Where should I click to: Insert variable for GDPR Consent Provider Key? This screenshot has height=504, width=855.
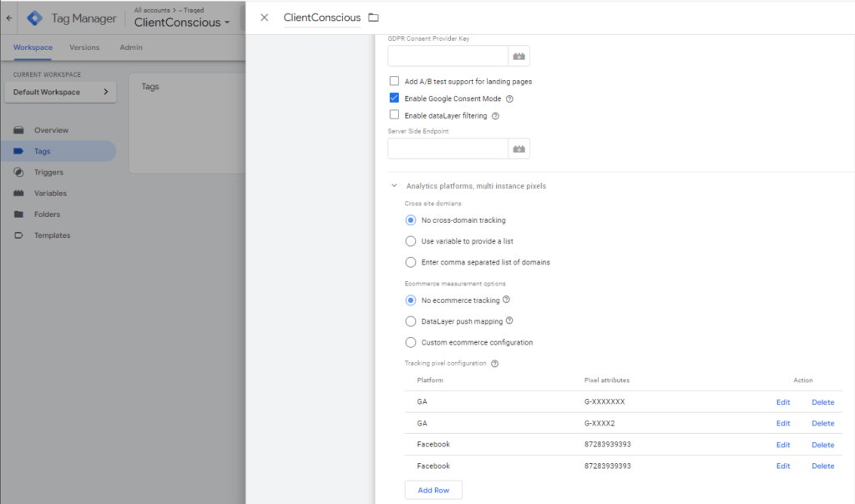pos(519,56)
